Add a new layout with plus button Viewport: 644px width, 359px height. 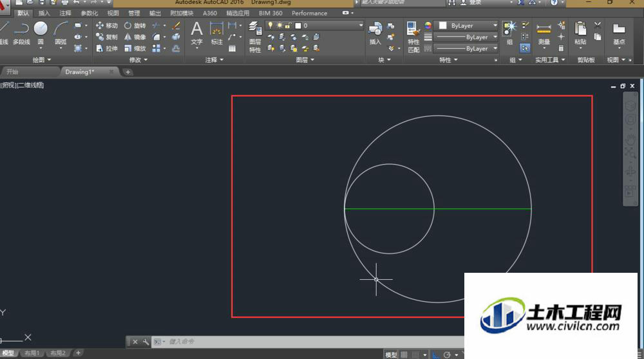click(78, 353)
